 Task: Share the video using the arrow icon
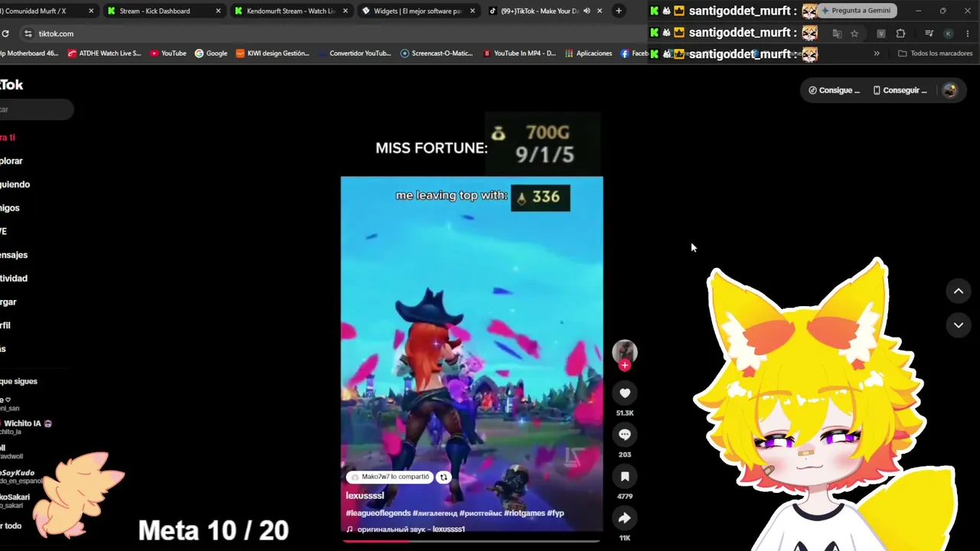[625, 518]
